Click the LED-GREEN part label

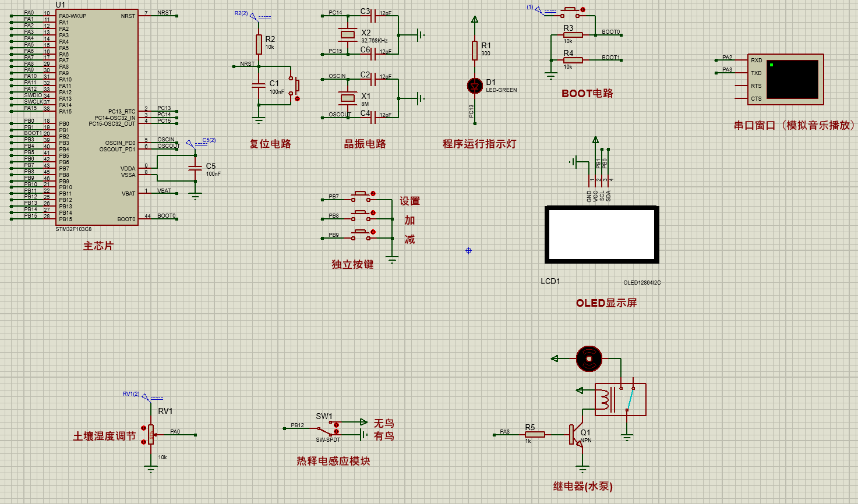[x=502, y=90]
